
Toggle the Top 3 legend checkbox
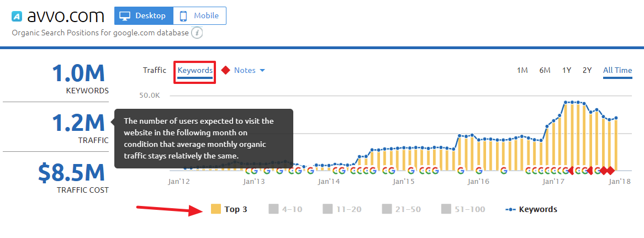[x=216, y=209]
